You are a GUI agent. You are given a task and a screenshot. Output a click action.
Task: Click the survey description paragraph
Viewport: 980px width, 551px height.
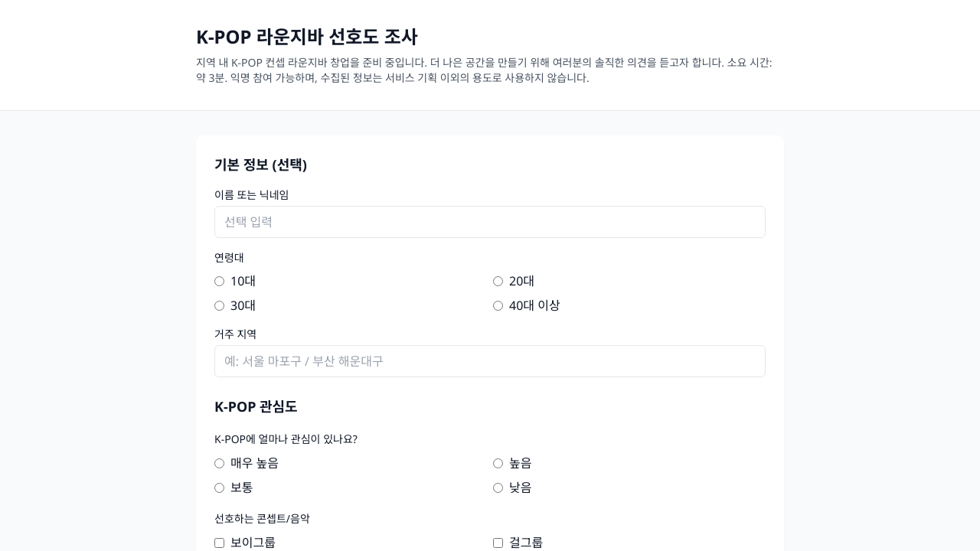pyautogui.click(x=484, y=70)
